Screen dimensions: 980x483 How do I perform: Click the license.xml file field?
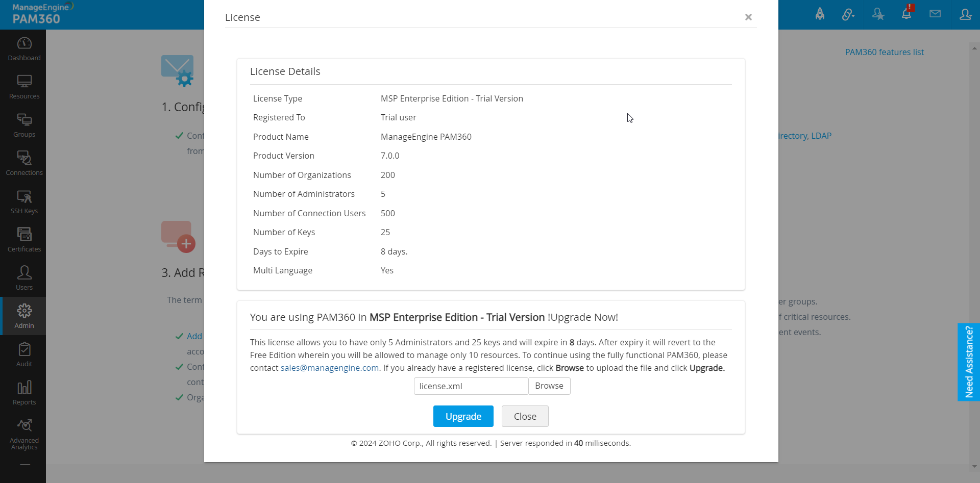(x=471, y=386)
